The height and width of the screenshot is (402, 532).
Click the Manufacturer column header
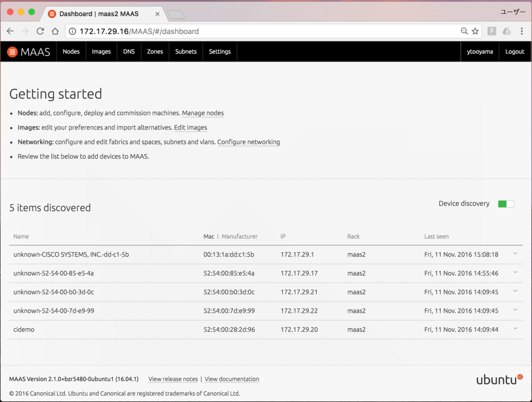tap(240, 236)
